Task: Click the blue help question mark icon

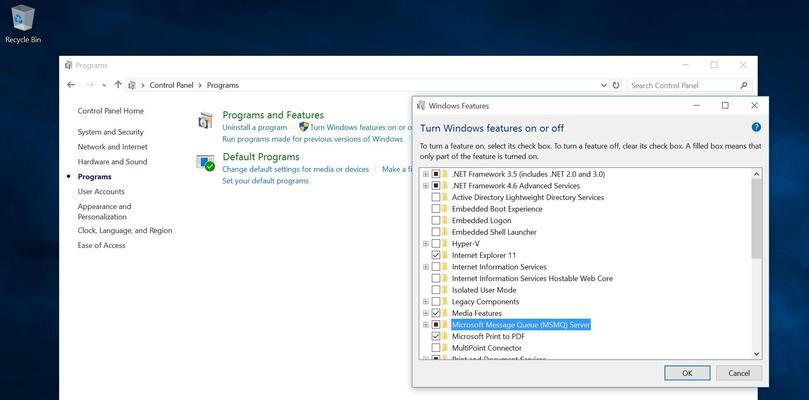Action: pyautogui.click(x=756, y=127)
